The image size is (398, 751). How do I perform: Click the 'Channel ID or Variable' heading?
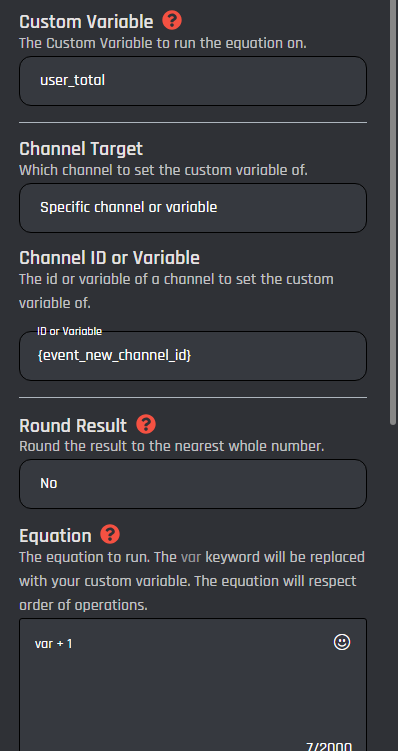coord(109,258)
